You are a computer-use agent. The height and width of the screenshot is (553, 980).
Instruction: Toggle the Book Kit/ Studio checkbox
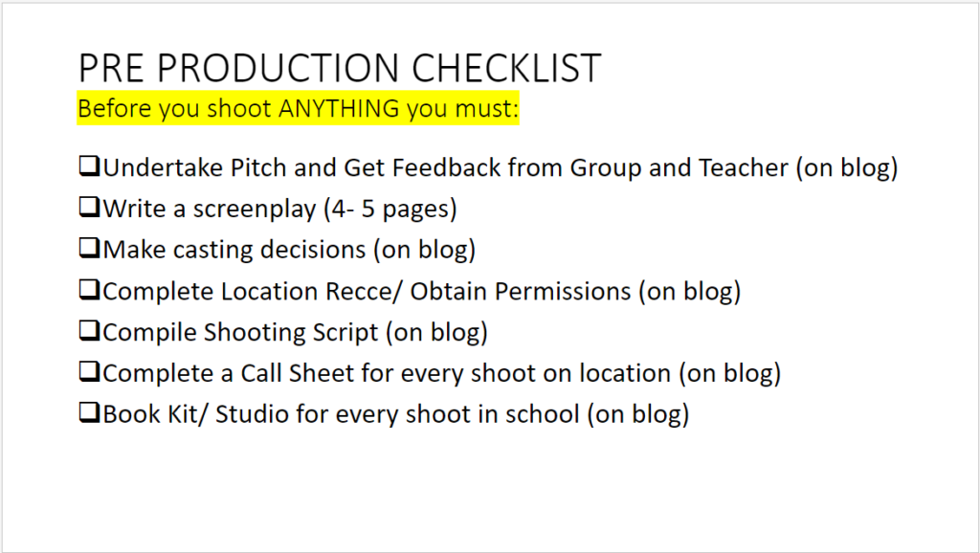(x=89, y=413)
